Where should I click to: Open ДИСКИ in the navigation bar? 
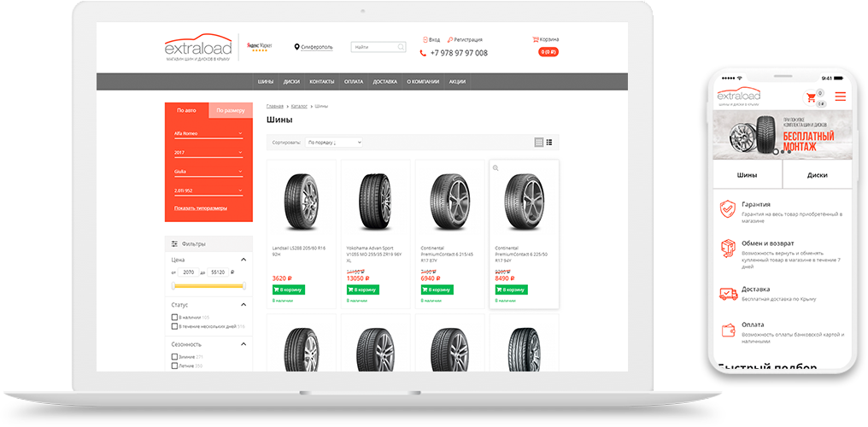pyautogui.click(x=291, y=81)
